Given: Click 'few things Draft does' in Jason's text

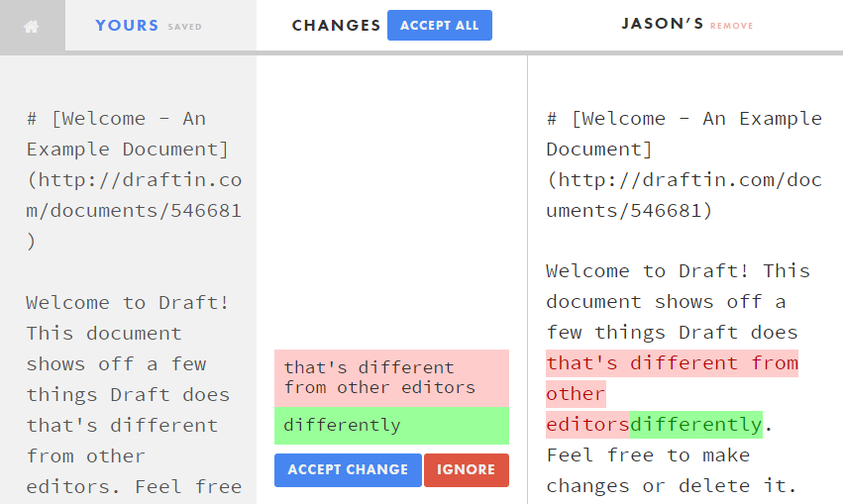Looking at the screenshot, I should tap(672, 332).
